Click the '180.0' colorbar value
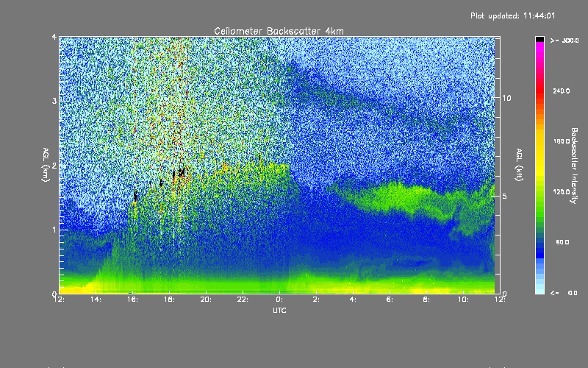 pyautogui.click(x=562, y=141)
